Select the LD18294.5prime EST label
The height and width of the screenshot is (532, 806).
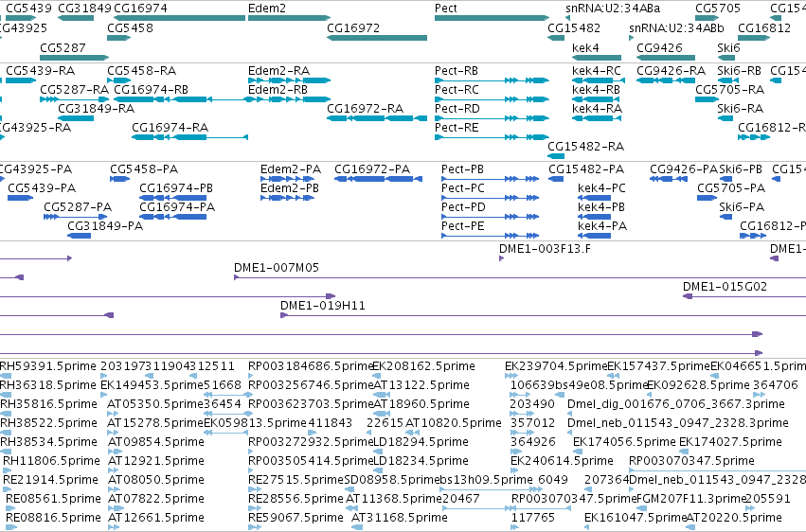421,442
